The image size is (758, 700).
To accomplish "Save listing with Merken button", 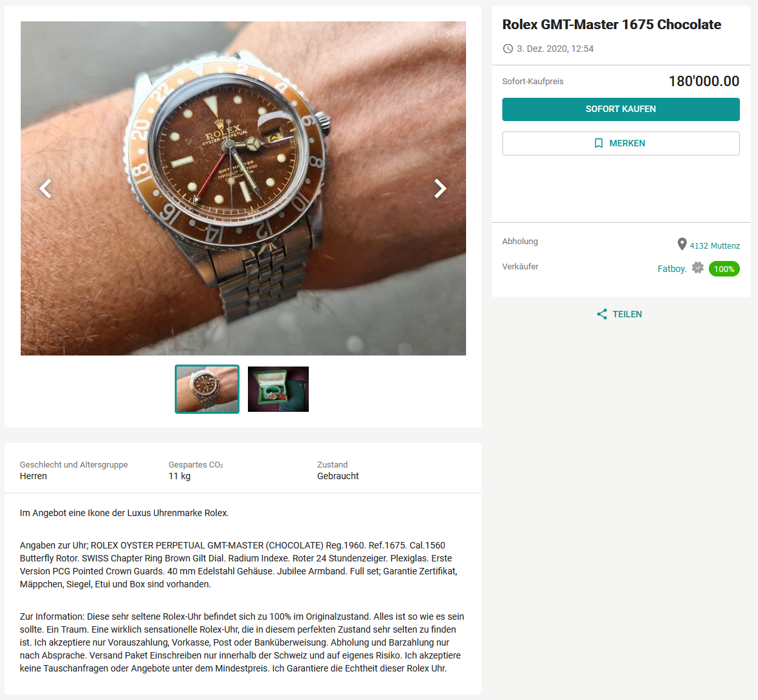I will coord(621,143).
